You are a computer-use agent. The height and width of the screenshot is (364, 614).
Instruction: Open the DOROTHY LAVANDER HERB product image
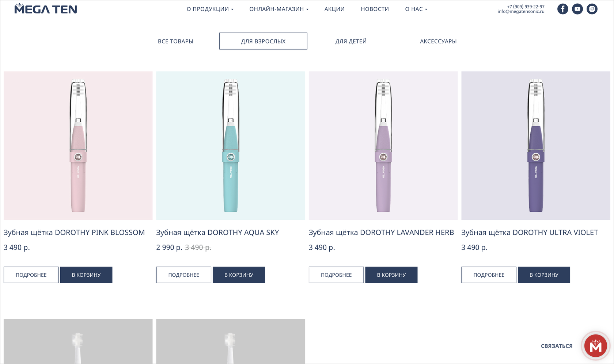[x=383, y=146]
